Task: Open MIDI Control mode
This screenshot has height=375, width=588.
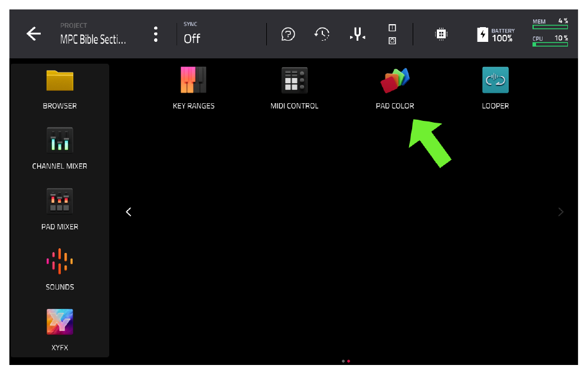Action: (x=295, y=88)
